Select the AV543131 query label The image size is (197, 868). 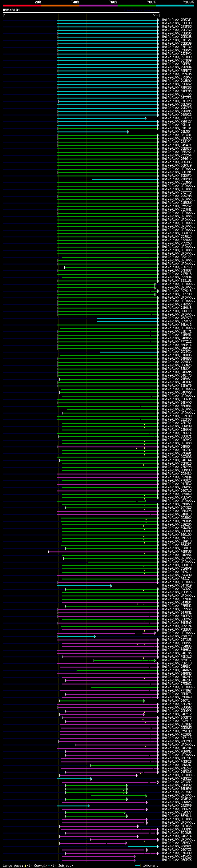(x=11, y=10)
